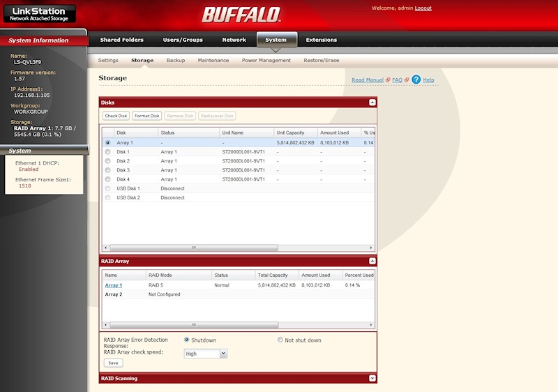
Task: Click external link icon beside FAQ
Action: [406, 80]
